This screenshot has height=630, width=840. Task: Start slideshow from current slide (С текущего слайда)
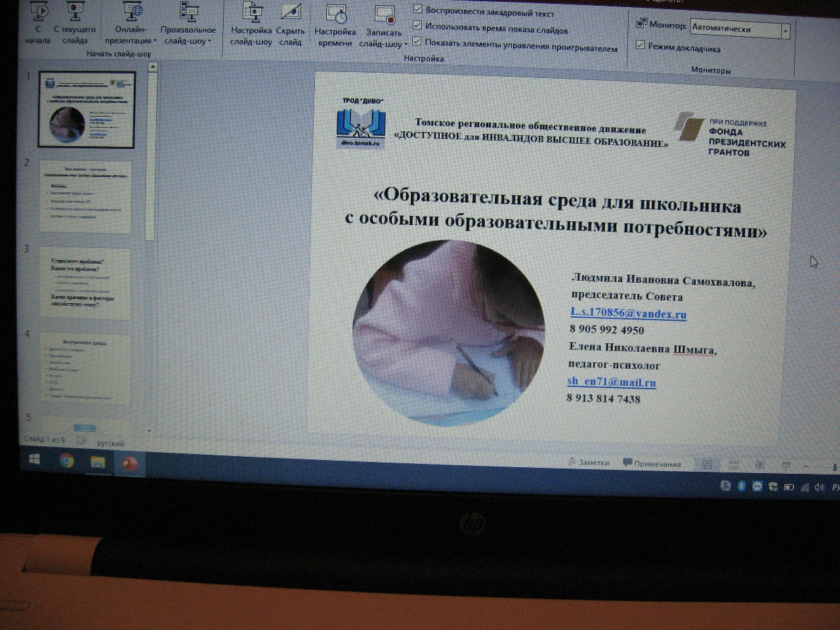click(74, 25)
